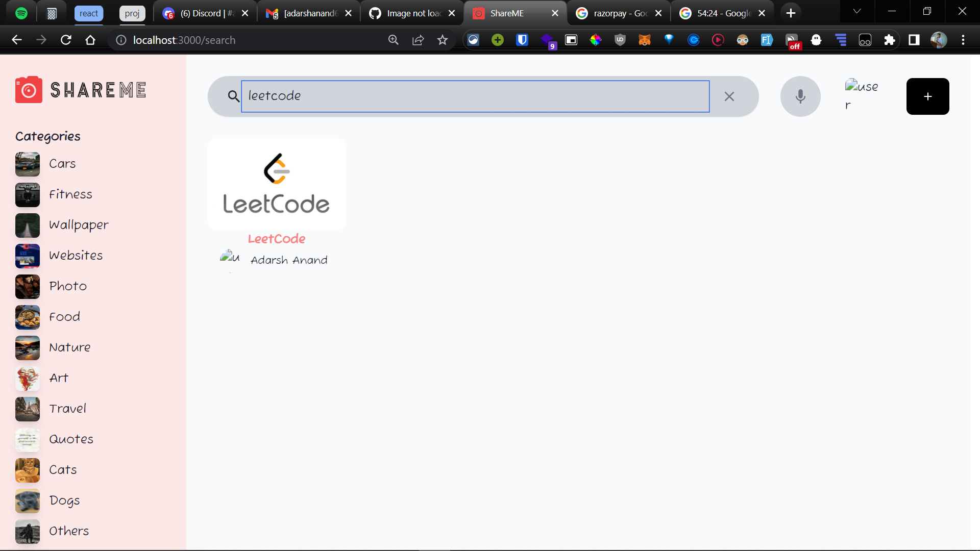Click into the leetcode search field
The height and width of the screenshot is (551, 980).
(x=475, y=96)
